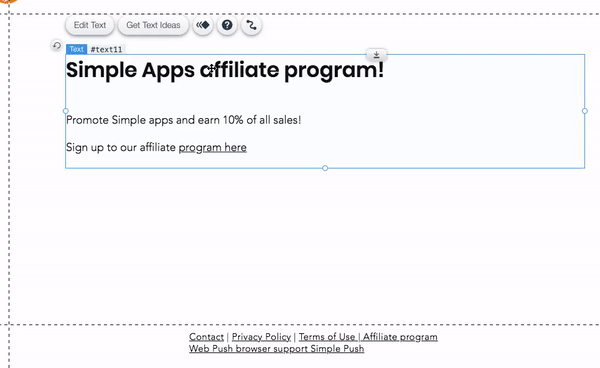
Task: Click the download arrow handle on text box
Action: [377, 55]
